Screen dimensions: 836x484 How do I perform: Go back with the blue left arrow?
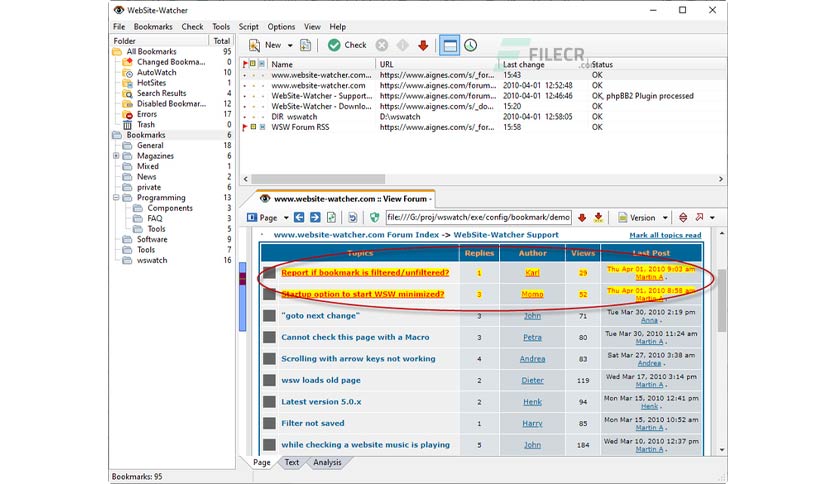click(x=299, y=217)
